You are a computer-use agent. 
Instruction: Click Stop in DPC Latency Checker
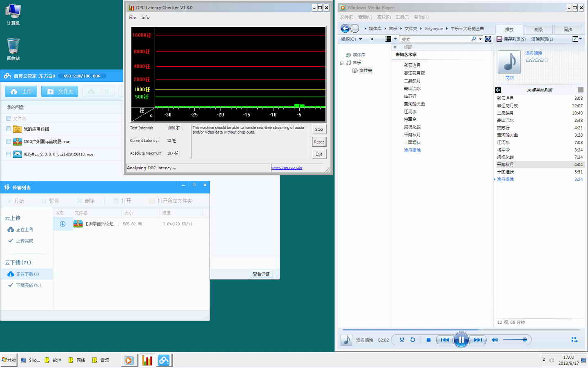coord(319,129)
